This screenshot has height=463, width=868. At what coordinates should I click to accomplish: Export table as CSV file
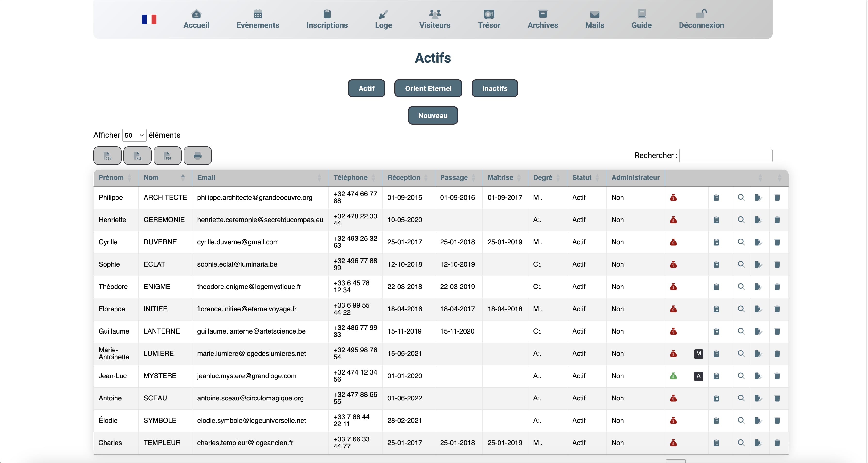(107, 156)
